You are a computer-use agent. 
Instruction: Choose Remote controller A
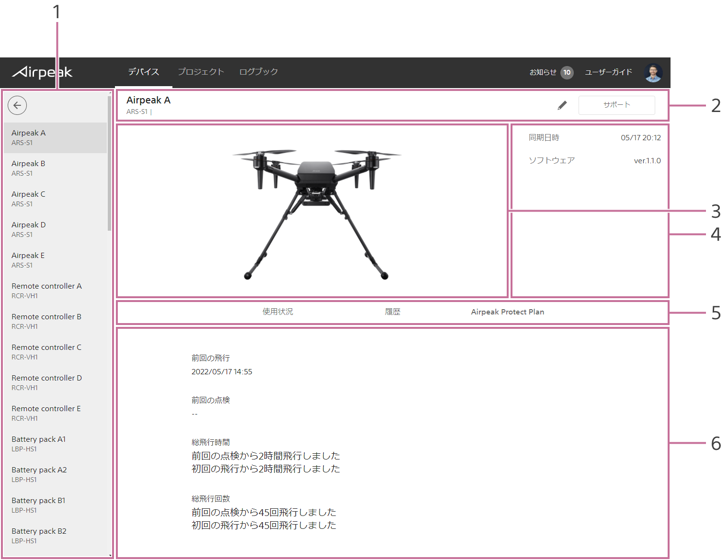[x=56, y=291]
